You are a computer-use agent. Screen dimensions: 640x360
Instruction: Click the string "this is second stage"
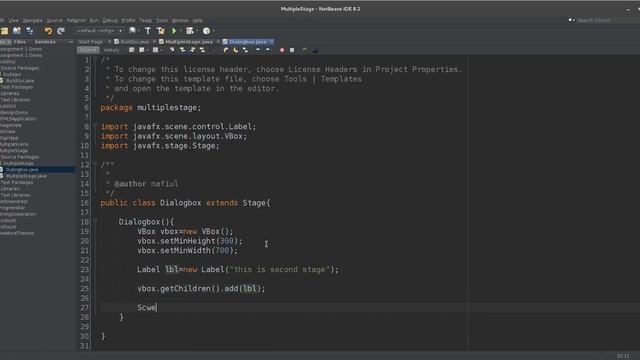(x=280, y=269)
